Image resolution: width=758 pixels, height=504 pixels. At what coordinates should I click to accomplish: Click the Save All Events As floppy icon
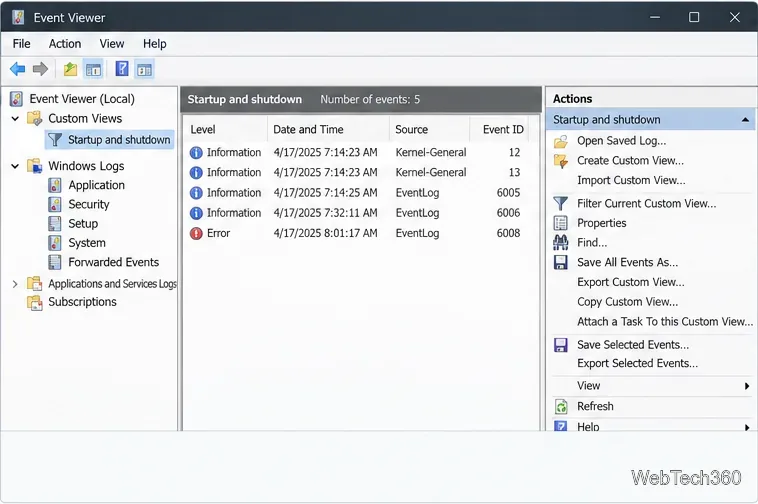click(561, 262)
